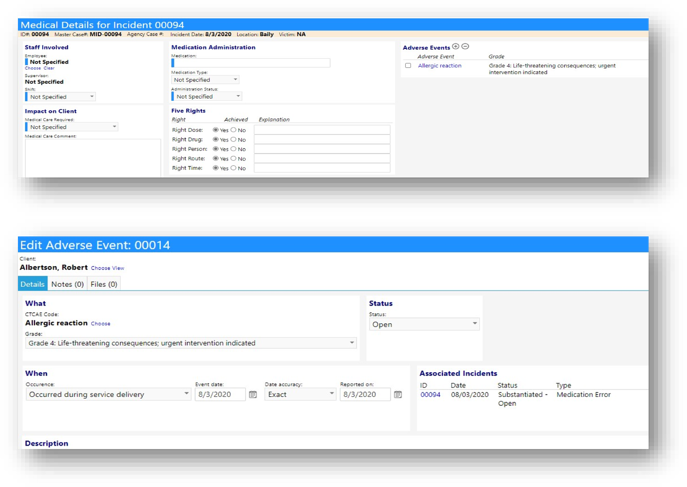Image resolution: width=687 pixels, height=487 pixels.
Task: Click Right Drug explanation field
Action: click(322, 139)
